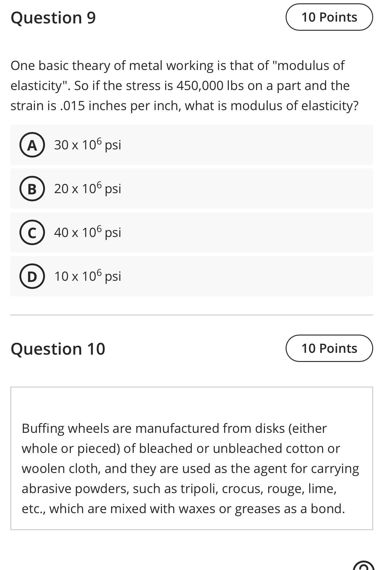
Task: Click the 10 Points badge for Question 10
Action: 329,348
